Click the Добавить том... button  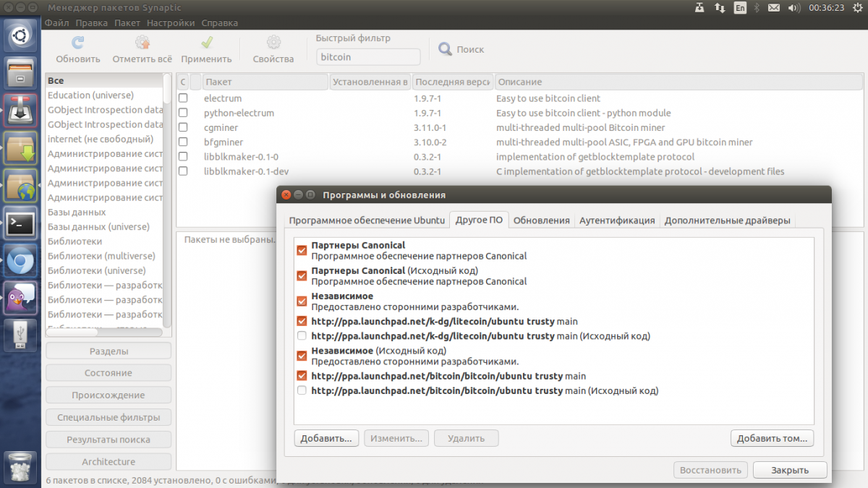(773, 438)
